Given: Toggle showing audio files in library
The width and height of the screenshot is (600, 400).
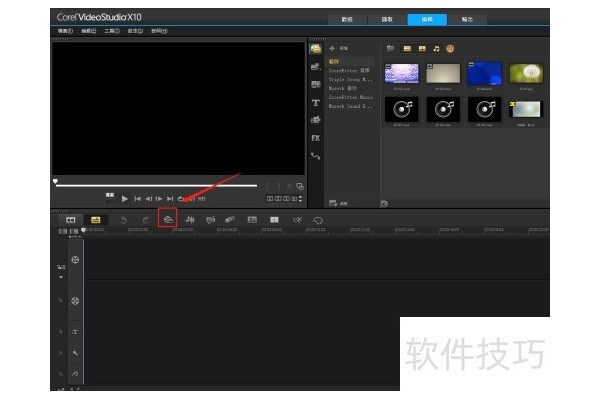Looking at the screenshot, I should pyautogui.click(x=436, y=49).
